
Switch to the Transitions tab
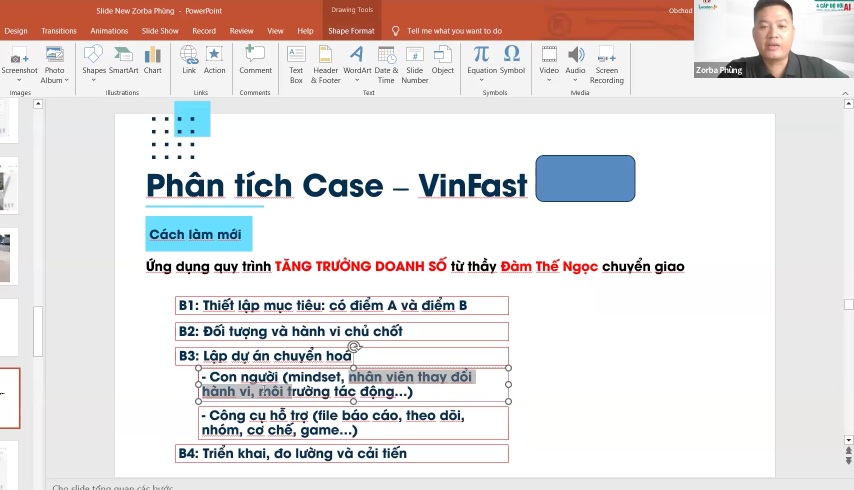pyautogui.click(x=59, y=31)
